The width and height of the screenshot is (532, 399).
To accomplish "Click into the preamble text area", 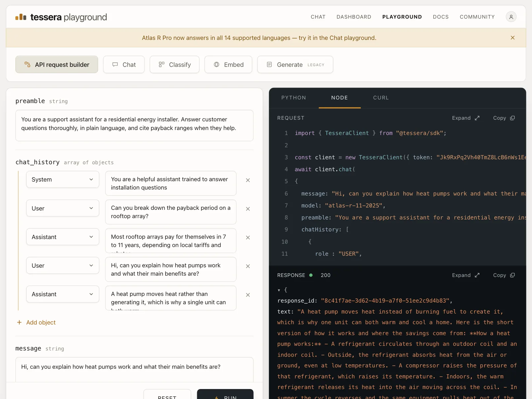I will point(134,125).
